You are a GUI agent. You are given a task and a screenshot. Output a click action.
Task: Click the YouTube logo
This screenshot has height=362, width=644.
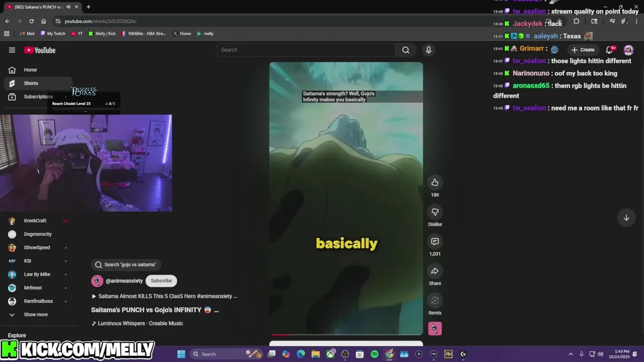tap(40, 50)
